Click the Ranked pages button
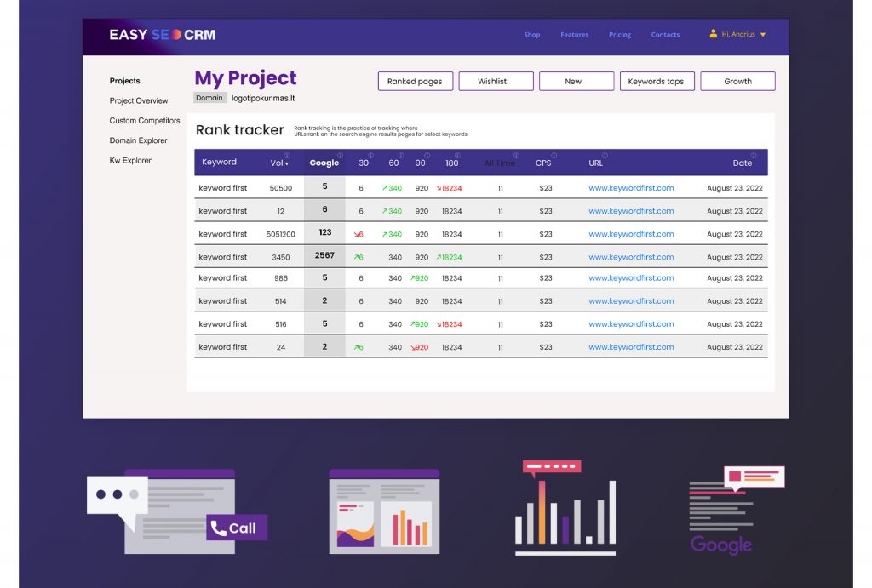 (x=416, y=81)
